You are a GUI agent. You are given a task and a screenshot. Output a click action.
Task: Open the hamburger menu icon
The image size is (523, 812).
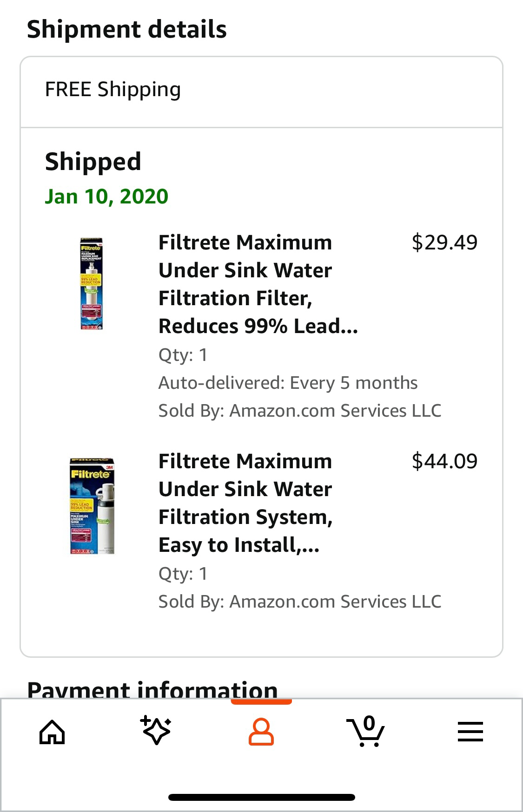470,732
